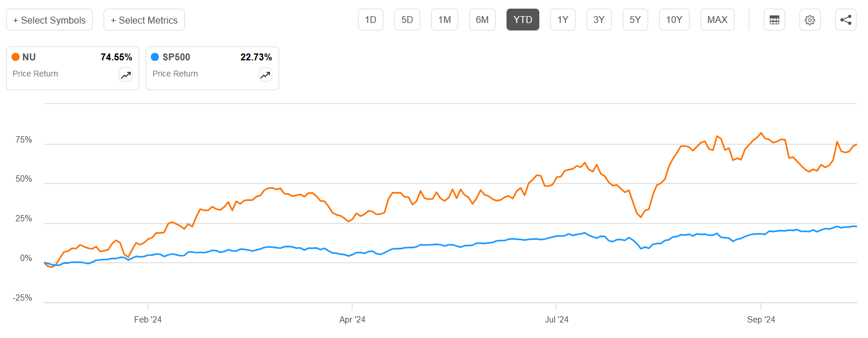The image size is (868, 338).
Task: Switch to the 5D time range
Action: pyautogui.click(x=407, y=20)
